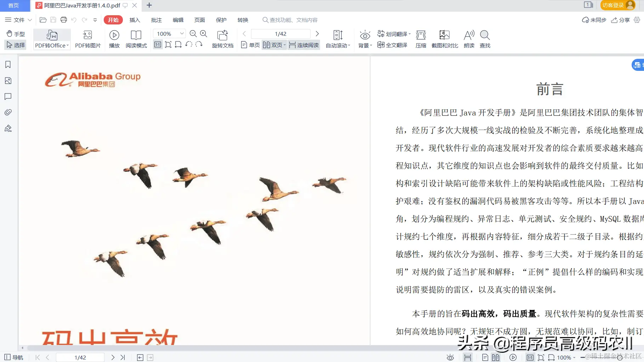This screenshot has height=362, width=644.
Task: Open the 查找 find tool
Action: 485,38
